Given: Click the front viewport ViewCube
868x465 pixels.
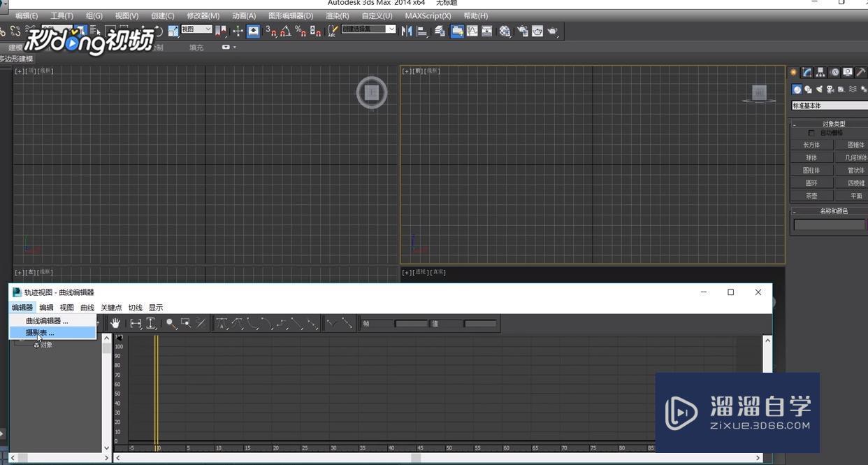Looking at the screenshot, I should click(x=759, y=92).
